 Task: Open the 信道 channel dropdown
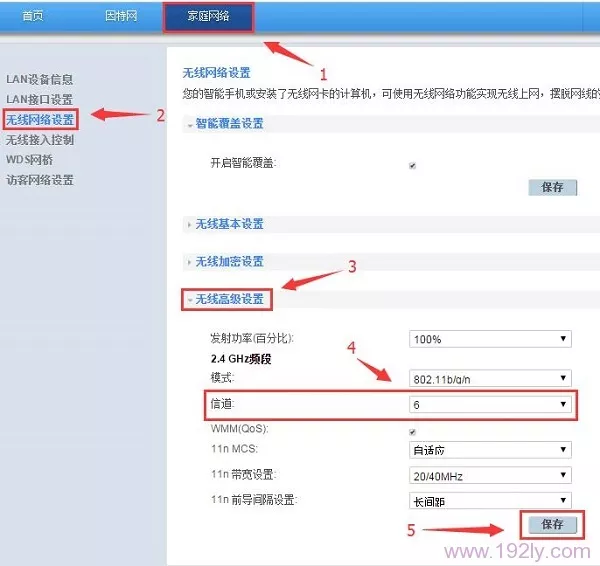coord(490,405)
